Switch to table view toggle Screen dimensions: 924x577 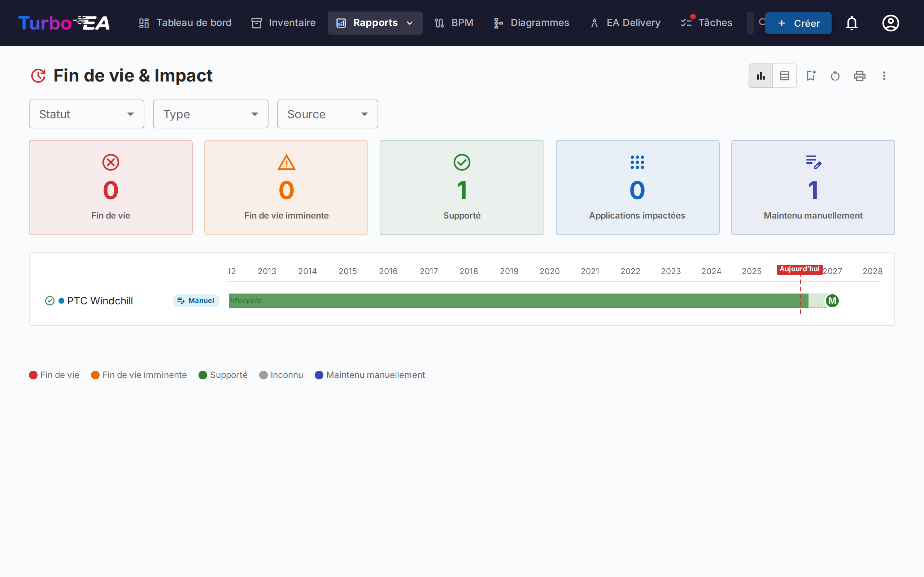(x=785, y=76)
